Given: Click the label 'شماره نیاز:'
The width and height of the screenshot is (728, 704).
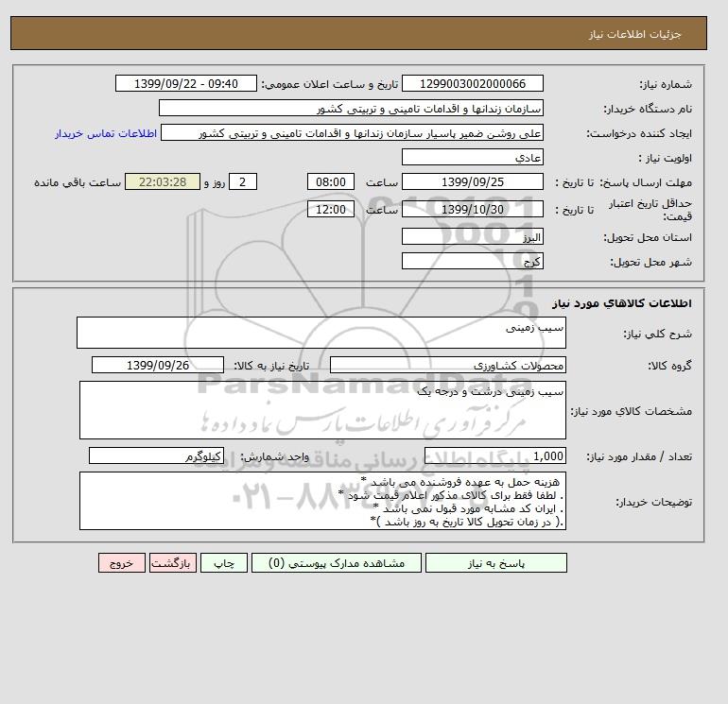Looking at the screenshot, I should click(666, 84).
